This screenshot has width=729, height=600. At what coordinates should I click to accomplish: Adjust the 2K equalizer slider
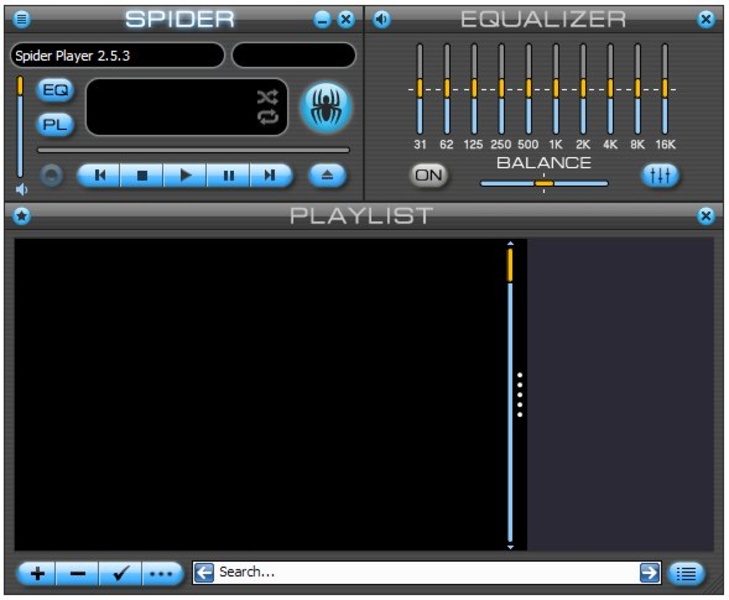[583, 89]
